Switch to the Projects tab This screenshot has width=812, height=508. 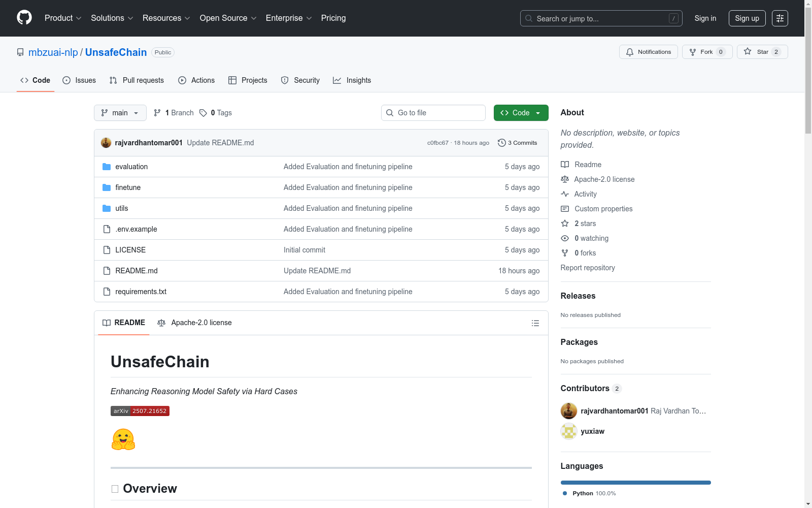click(248, 80)
